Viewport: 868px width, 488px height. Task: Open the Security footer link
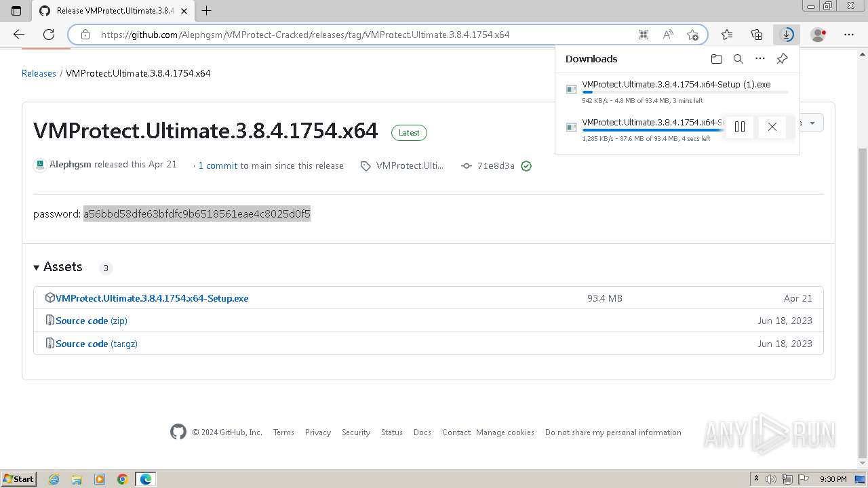tap(356, 432)
